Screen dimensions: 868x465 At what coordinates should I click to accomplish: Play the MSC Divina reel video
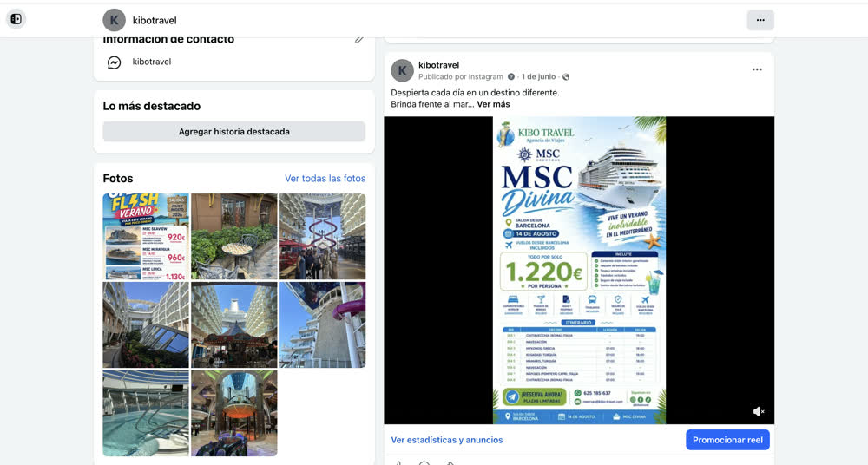(579, 270)
